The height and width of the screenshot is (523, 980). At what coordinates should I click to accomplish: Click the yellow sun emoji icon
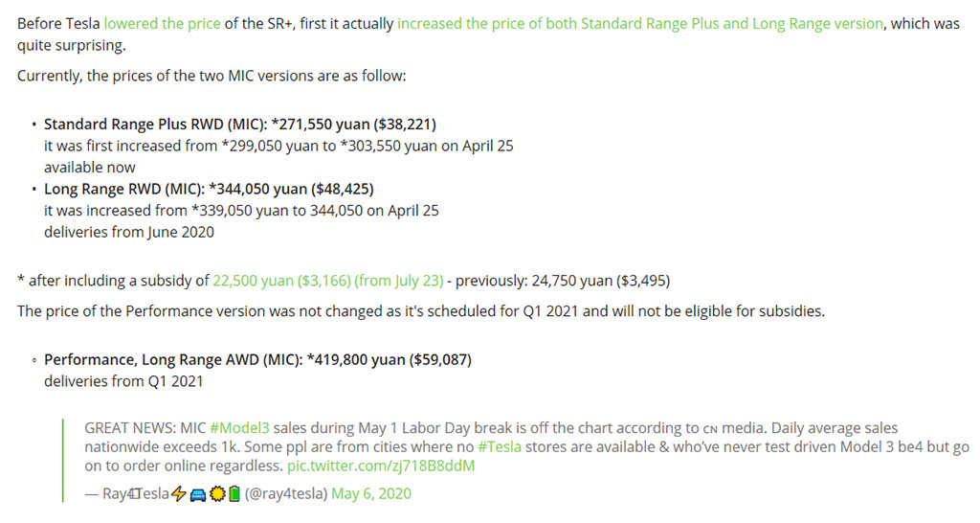pos(217,494)
